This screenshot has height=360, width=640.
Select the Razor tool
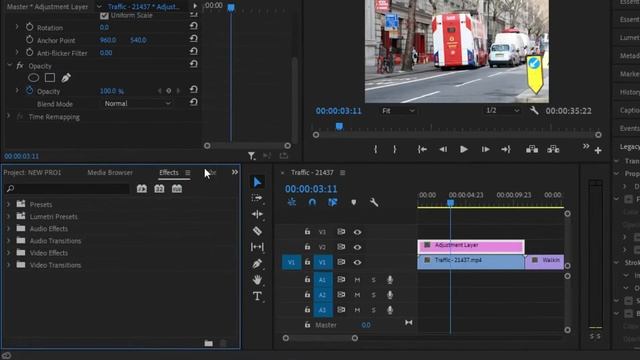coord(257,231)
